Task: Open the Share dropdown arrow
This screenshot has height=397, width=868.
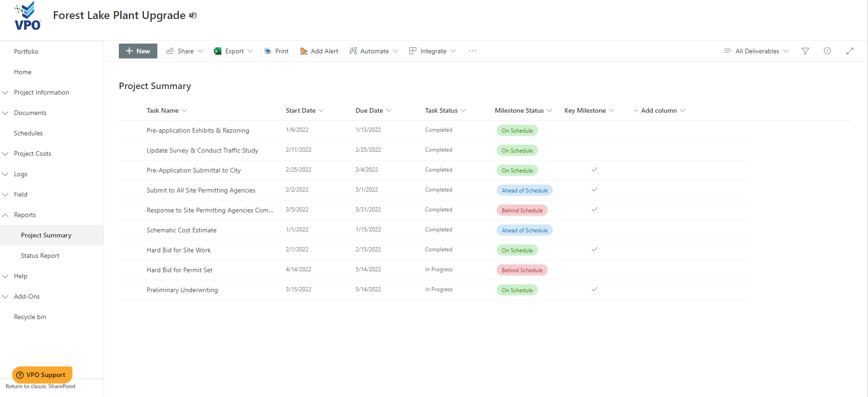Action: [201, 51]
